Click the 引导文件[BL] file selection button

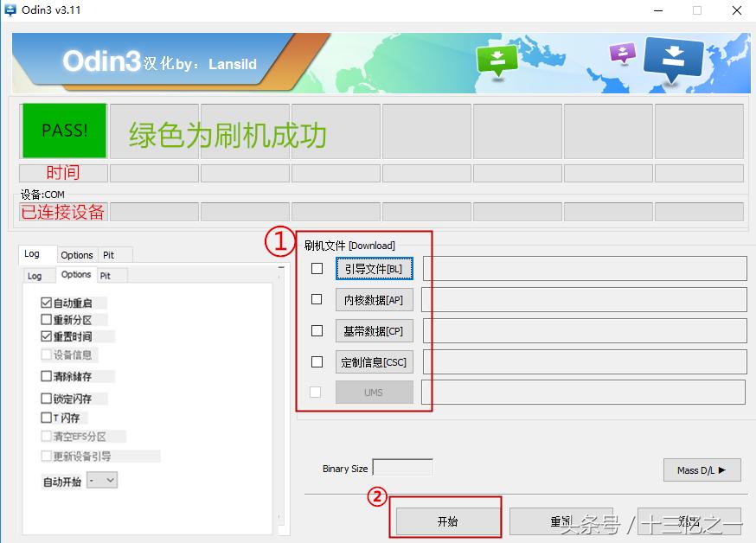pos(374,268)
